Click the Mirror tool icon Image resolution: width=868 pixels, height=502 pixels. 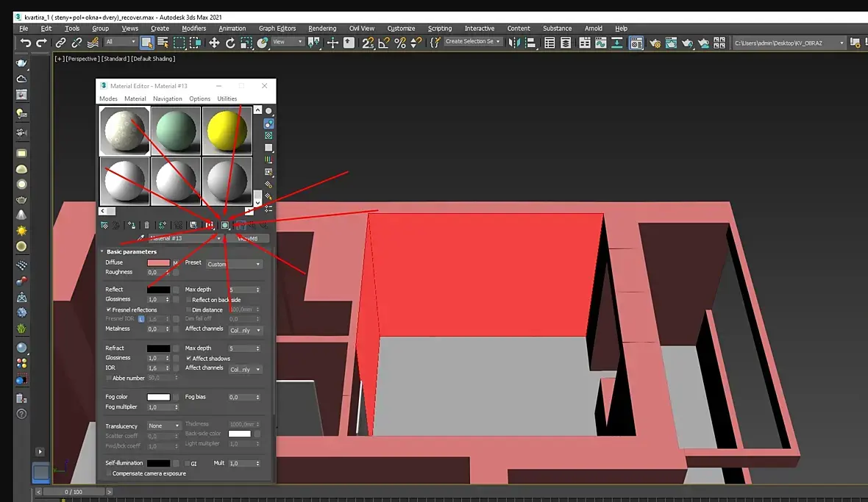[514, 43]
